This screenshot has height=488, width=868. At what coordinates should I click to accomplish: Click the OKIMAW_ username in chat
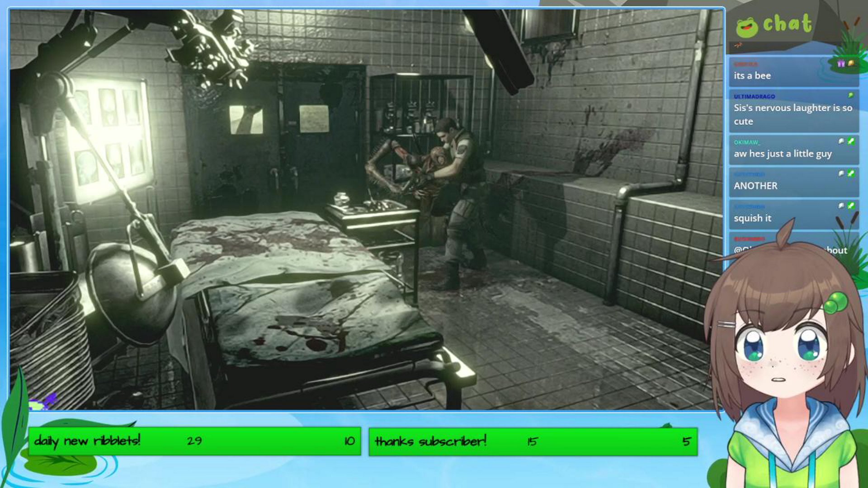[746, 142]
